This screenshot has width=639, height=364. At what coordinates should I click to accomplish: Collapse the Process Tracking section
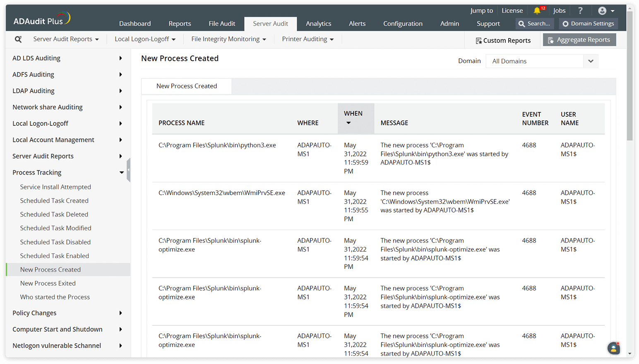[x=121, y=172]
